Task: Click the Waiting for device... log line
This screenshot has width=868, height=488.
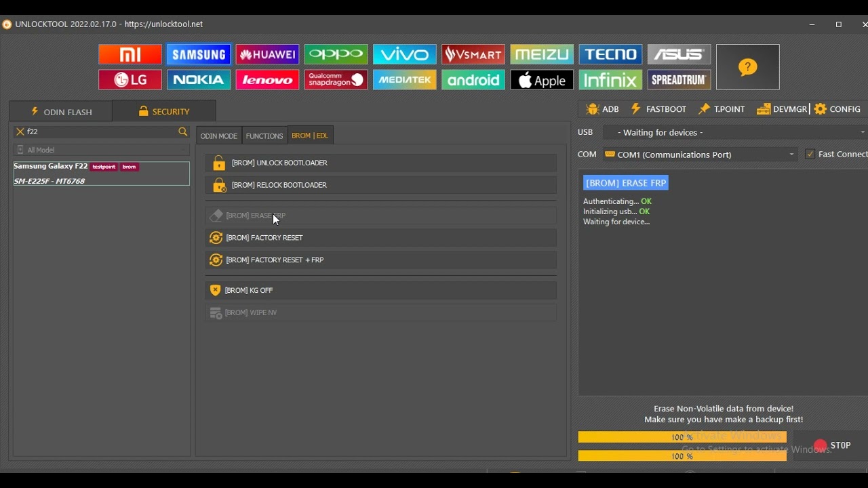Action: tap(616, 222)
